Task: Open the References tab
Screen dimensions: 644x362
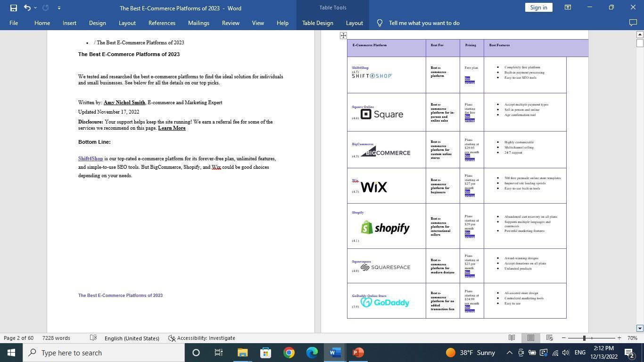Action: (x=162, y=23)
